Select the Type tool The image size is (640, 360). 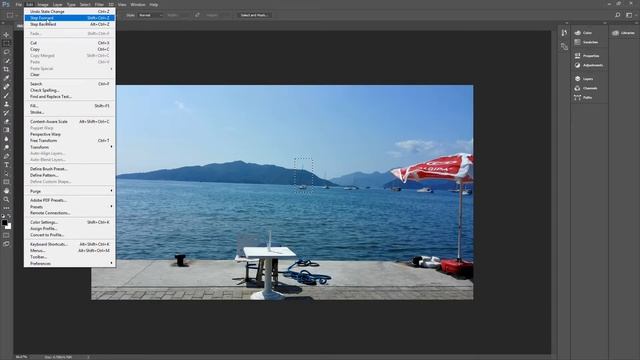6,164
